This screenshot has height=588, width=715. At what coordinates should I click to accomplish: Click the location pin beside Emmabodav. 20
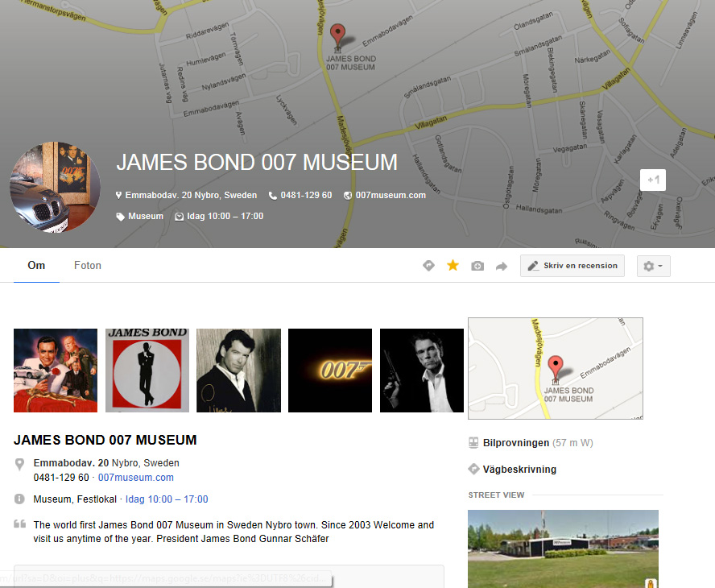pyautogui.click(x=119, y=195)
